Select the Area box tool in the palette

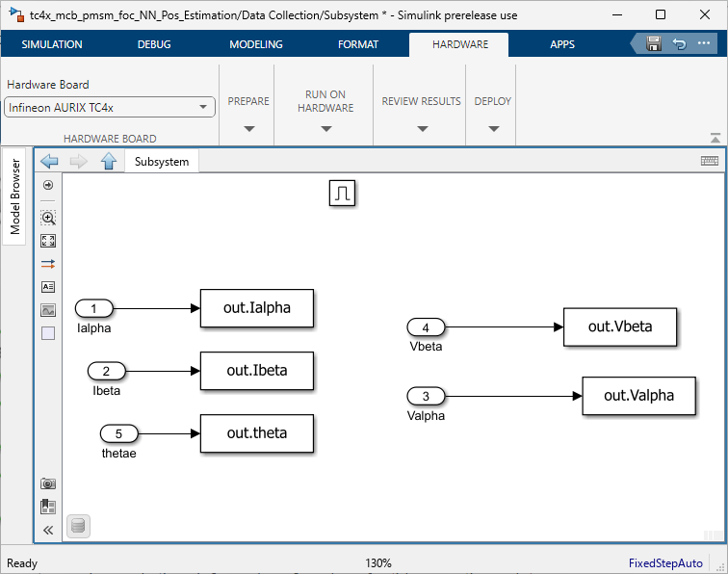(48, 333)
